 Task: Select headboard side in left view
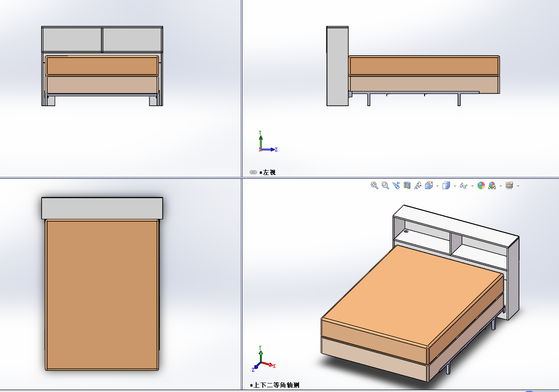click(337, 66)
